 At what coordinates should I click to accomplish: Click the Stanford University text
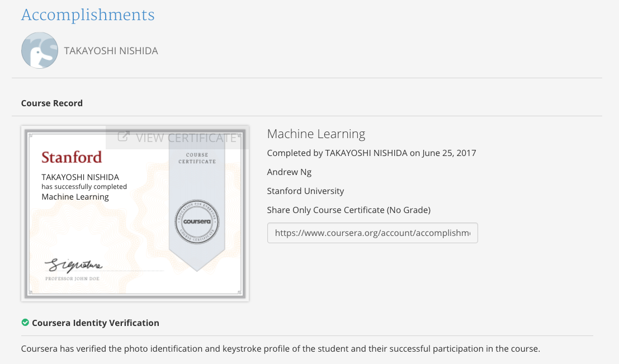(305, 191)
